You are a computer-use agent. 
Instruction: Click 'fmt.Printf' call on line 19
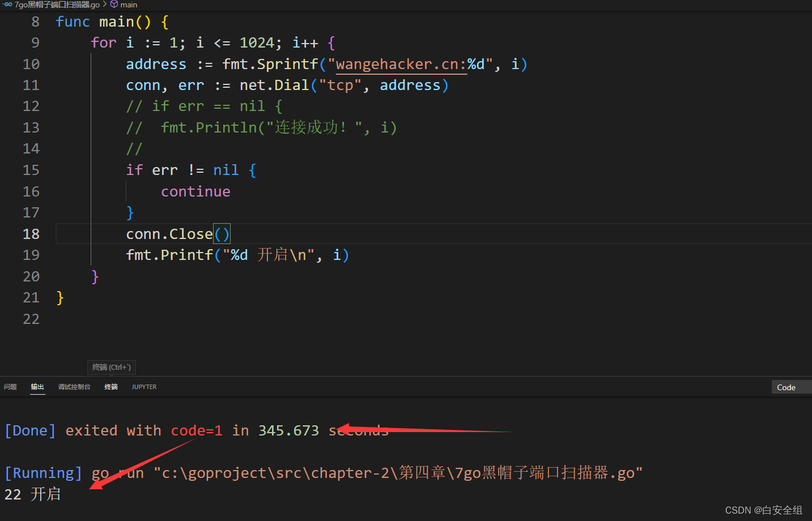pos(169,255)
